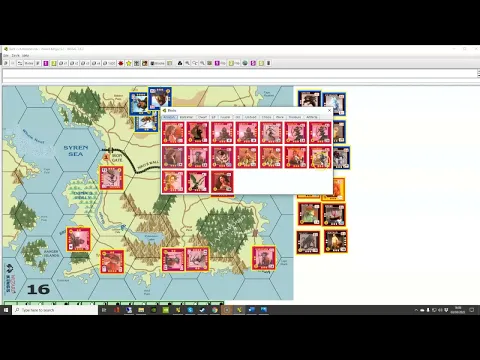Click the 1d20 dice toolbar button
The width and height of the screenshot is (480, 360).
pyautogui.click(x=109, y=63)
